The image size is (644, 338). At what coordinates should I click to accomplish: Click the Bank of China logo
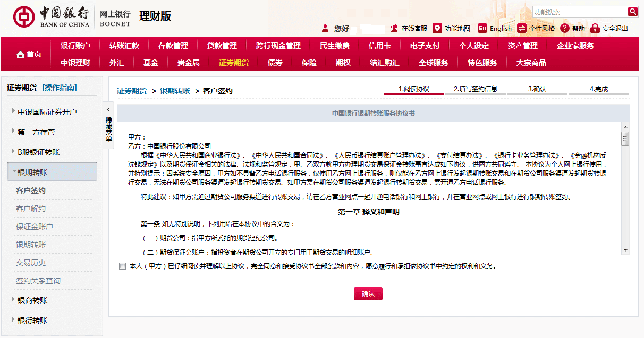(52, 16)
